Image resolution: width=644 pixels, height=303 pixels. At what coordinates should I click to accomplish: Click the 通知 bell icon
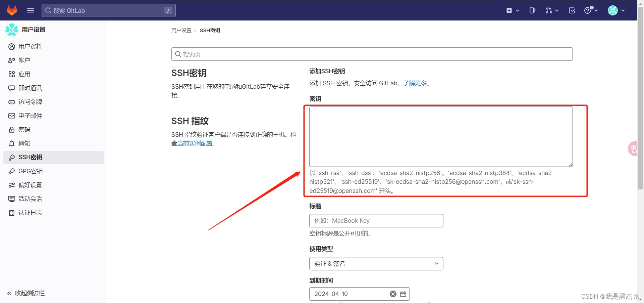coord(12,144)
